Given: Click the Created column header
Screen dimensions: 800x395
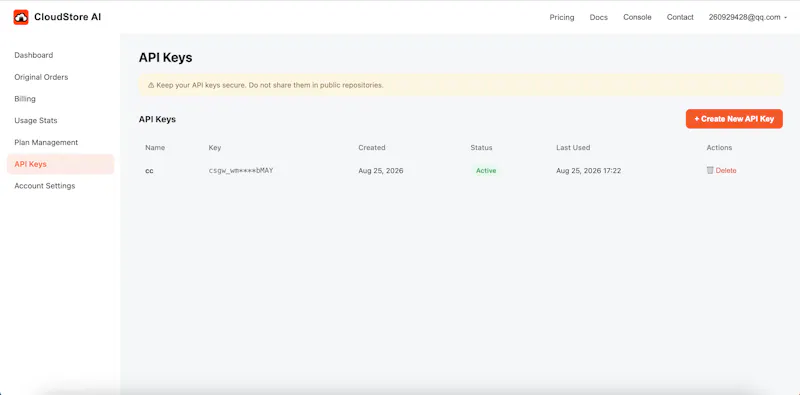Looking at the screenshot, I should [371, 147].
